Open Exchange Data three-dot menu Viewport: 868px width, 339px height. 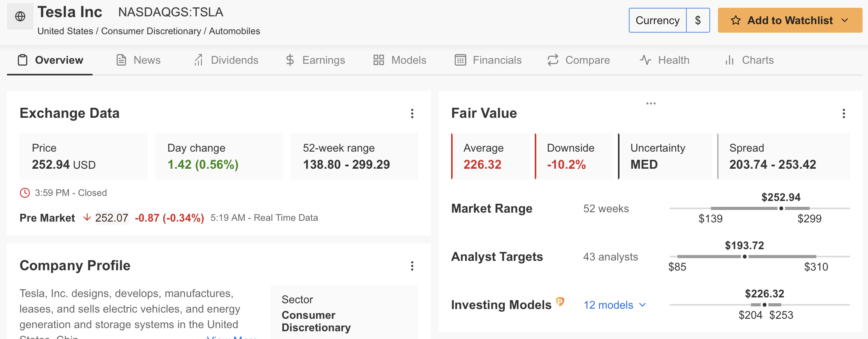click(412, 114)
